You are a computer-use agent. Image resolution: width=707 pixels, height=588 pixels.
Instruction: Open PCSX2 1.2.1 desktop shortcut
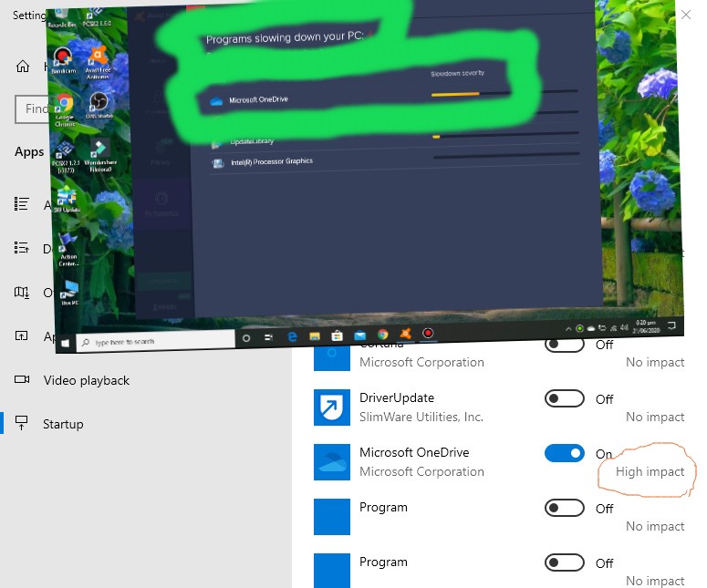[66, 157]
